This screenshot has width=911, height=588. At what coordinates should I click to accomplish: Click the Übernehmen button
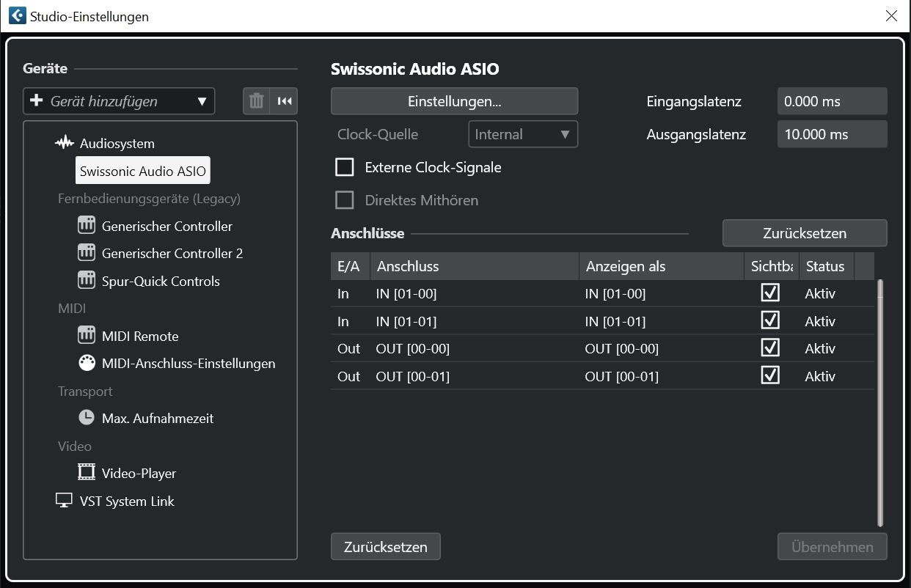(833, 546)
